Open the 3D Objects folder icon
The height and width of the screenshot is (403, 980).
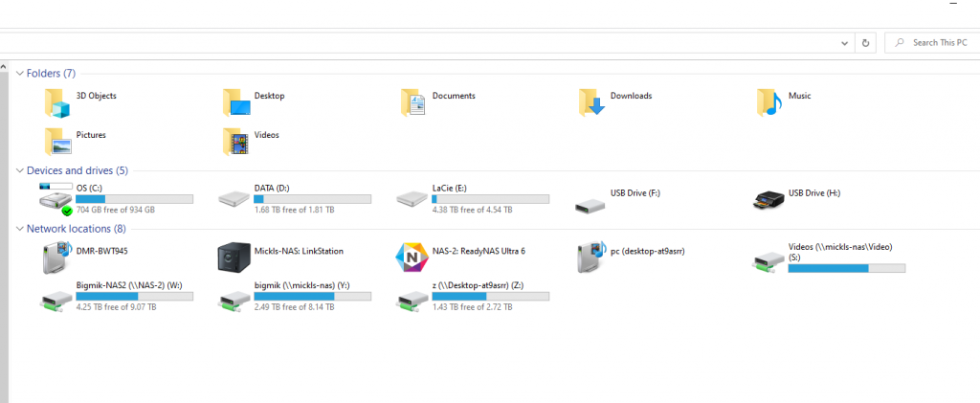coord(57,101)
